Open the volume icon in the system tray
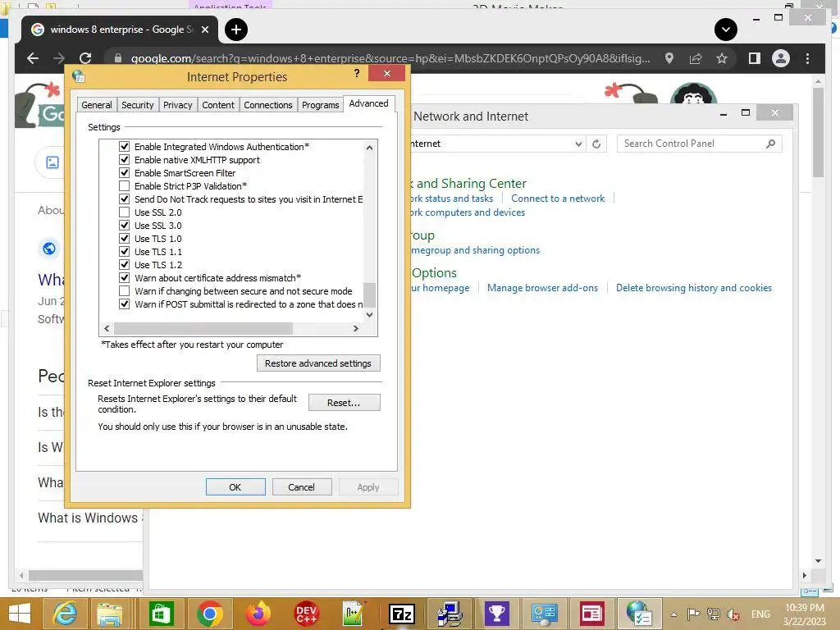The image size is (840, 630). 733,614
